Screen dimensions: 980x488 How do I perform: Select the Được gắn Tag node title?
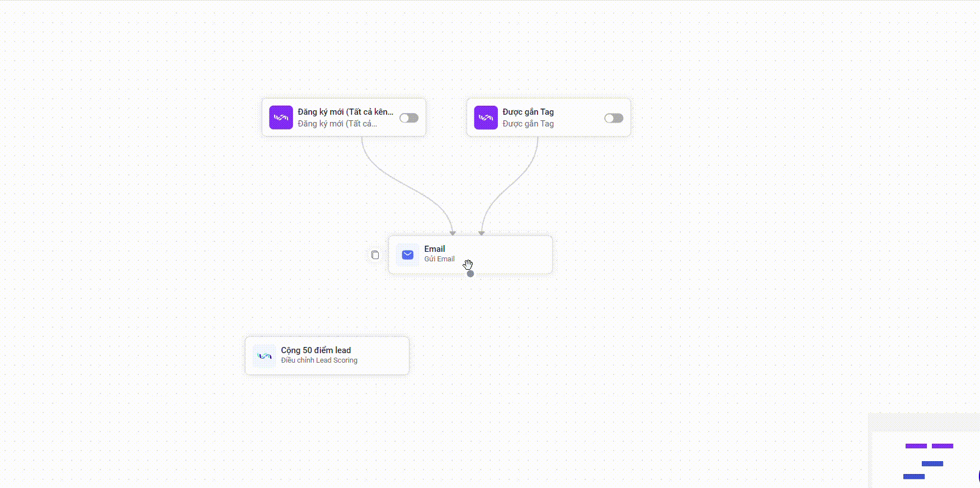pos(528,112)
